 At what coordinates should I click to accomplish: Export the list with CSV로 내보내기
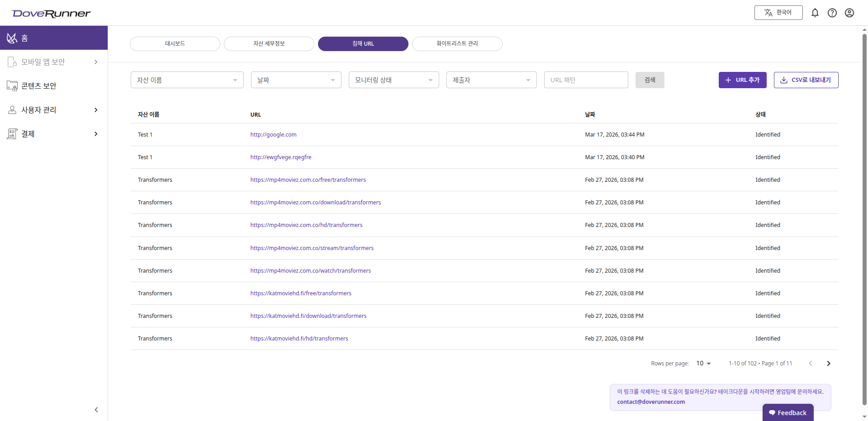[806, 80]
